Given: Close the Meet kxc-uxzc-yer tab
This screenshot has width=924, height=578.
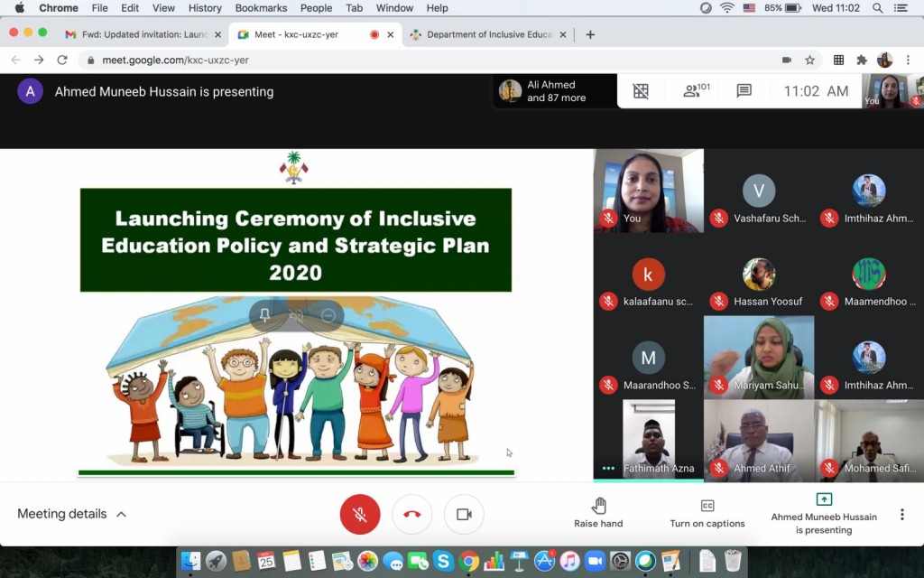Looking at the screenshot, I should coord(390,34).
